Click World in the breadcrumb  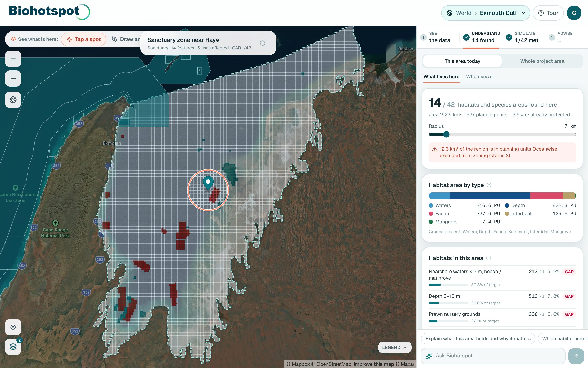(463, 13)
